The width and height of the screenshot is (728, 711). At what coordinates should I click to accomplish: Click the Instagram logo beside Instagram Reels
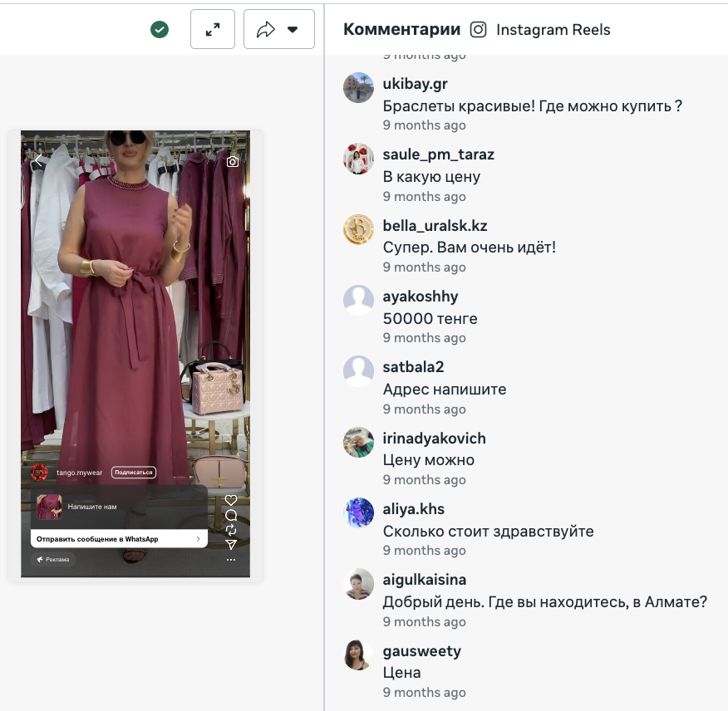click(478, 30)
